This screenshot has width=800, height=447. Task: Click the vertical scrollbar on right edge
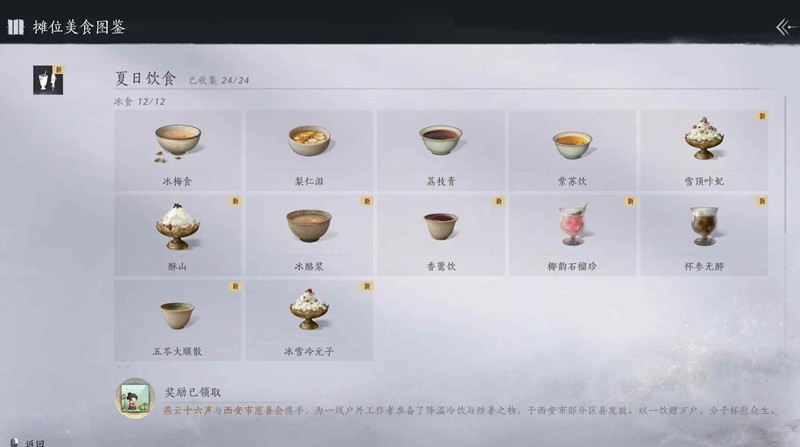point(786,163)
